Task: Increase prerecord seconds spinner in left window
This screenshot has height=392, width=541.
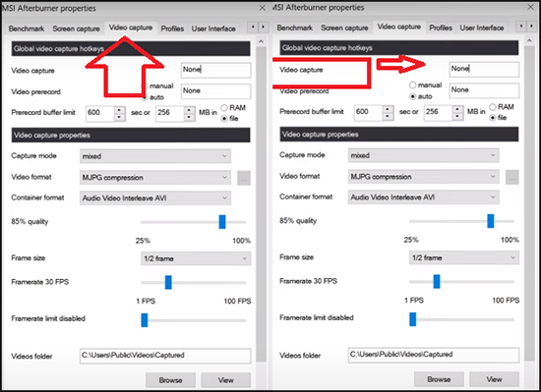Action: pos(119,110)
